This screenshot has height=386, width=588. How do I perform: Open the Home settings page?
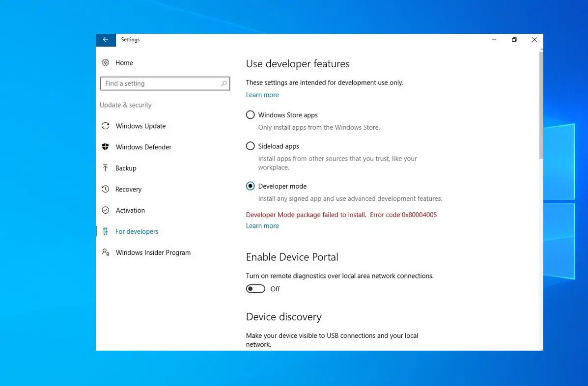coord(124,62)
